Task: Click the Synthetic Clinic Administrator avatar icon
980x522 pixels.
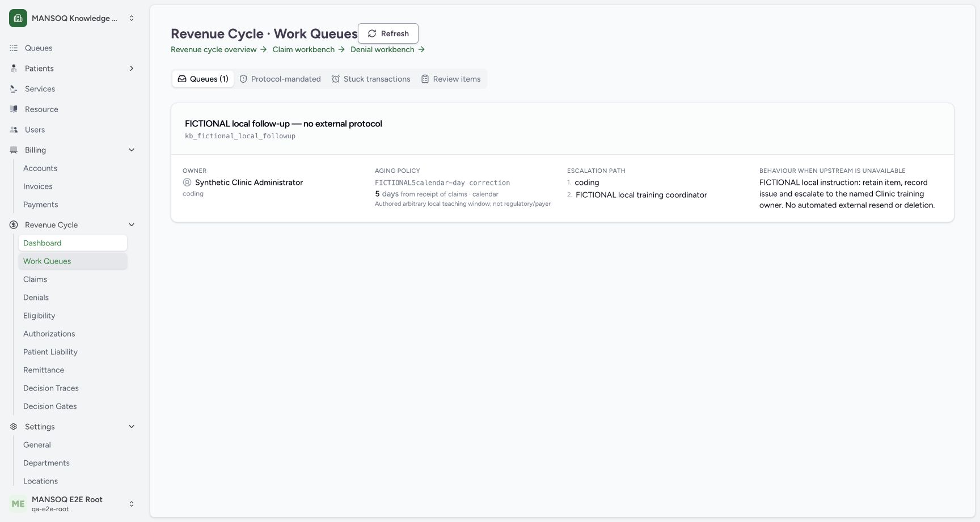Action: [x=187, y=183]
